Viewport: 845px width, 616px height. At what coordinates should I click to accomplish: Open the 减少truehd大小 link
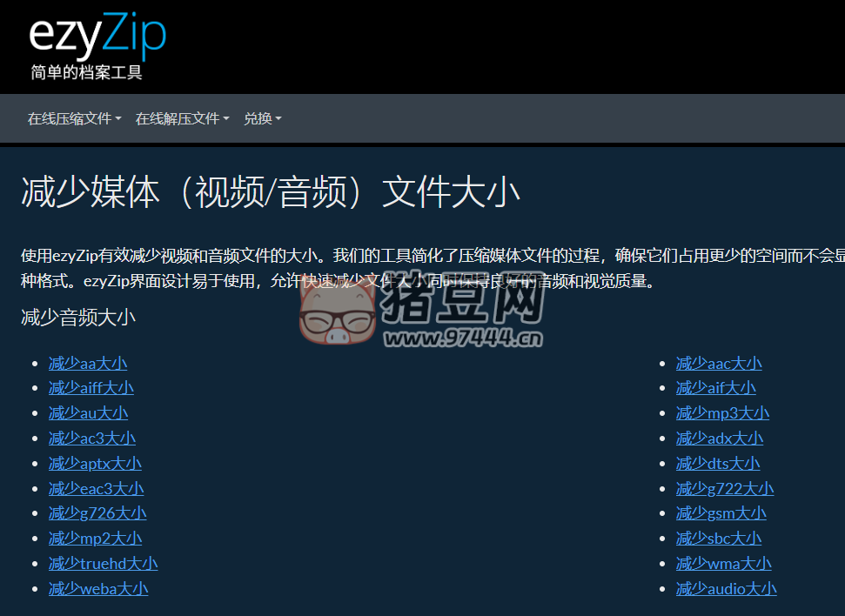[x=103, y=564]
